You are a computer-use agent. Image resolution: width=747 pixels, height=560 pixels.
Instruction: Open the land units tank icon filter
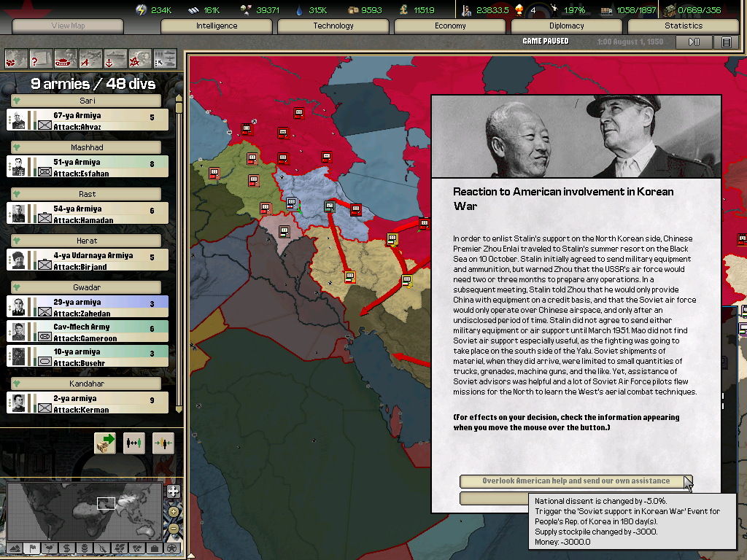pyautogui.click(x=66, y=58)
